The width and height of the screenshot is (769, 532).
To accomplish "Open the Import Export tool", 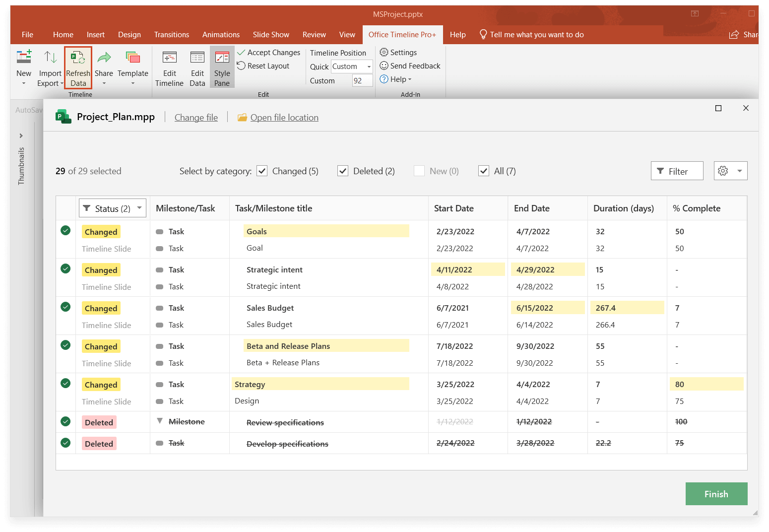I will click(x=50, y=67).
